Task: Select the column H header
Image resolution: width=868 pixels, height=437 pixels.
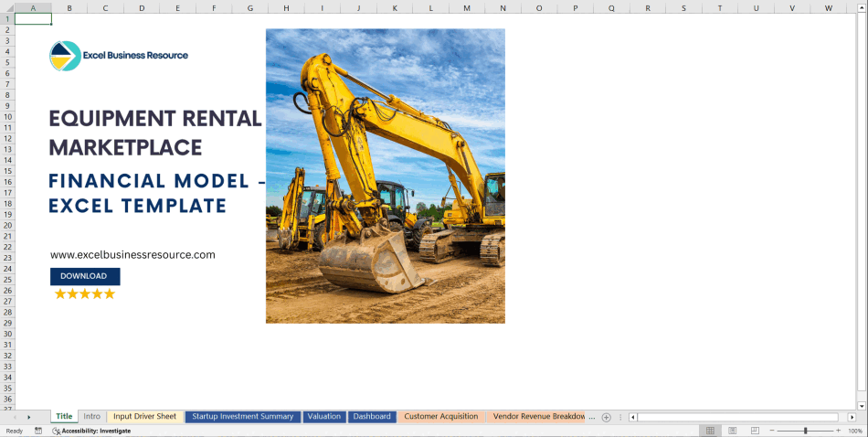Action: pyautogui.click(x=285, y=8)
